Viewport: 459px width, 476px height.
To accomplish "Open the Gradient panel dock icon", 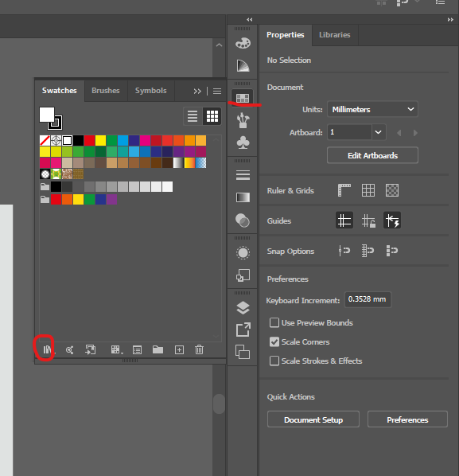I will coord(243,197).
